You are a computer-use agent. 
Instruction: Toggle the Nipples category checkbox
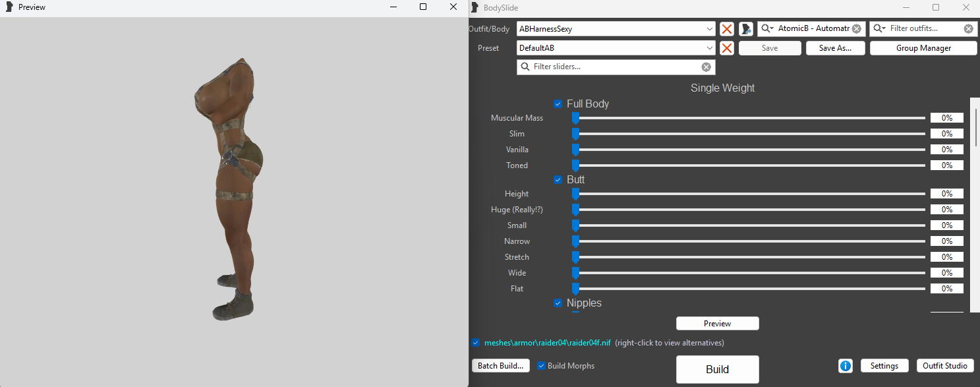(558, 303)
